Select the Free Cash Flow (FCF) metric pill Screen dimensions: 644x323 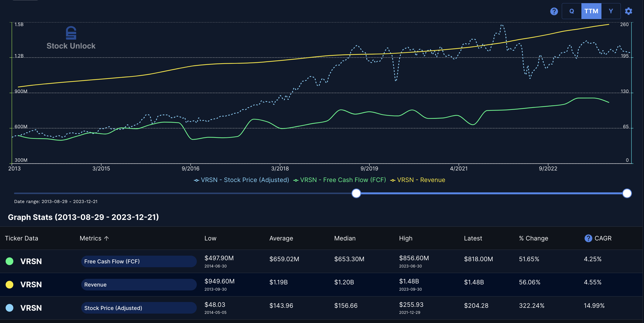tap(139, 261)
